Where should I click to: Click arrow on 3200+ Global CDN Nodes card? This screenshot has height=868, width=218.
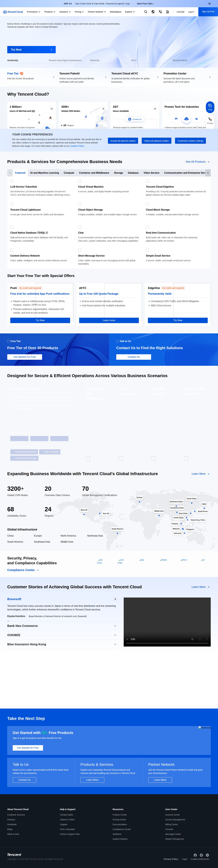[103, 109]
